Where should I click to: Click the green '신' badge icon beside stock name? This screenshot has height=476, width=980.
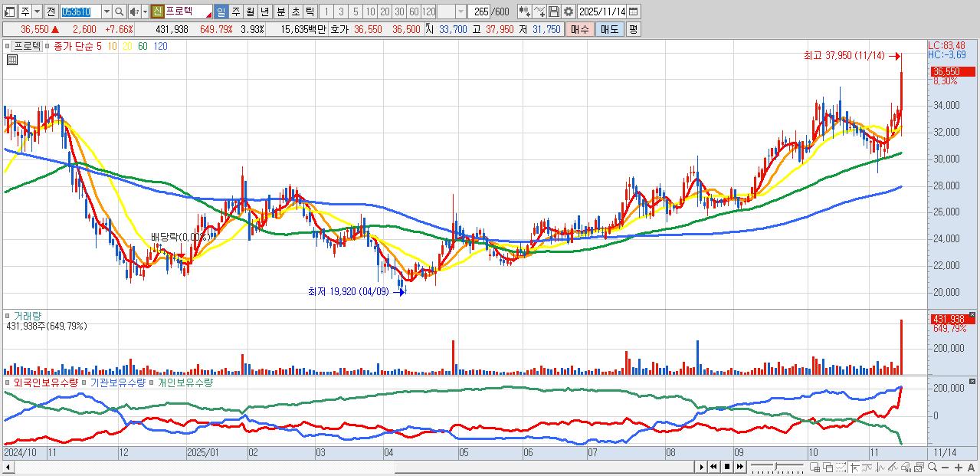(157, 11)
